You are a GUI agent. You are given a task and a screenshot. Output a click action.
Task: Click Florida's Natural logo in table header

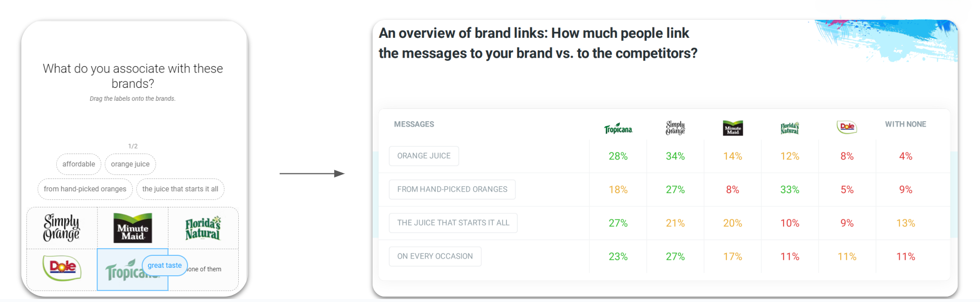pos(790,128)
